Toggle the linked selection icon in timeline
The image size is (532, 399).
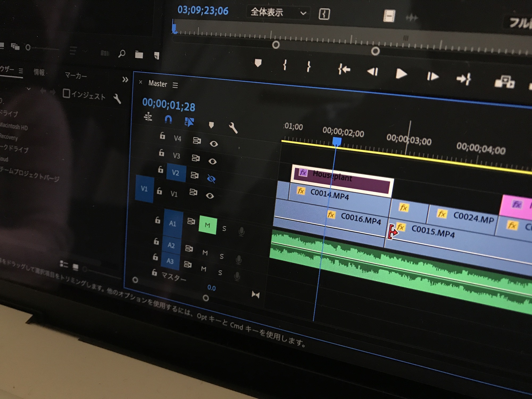tap(189, 122)
